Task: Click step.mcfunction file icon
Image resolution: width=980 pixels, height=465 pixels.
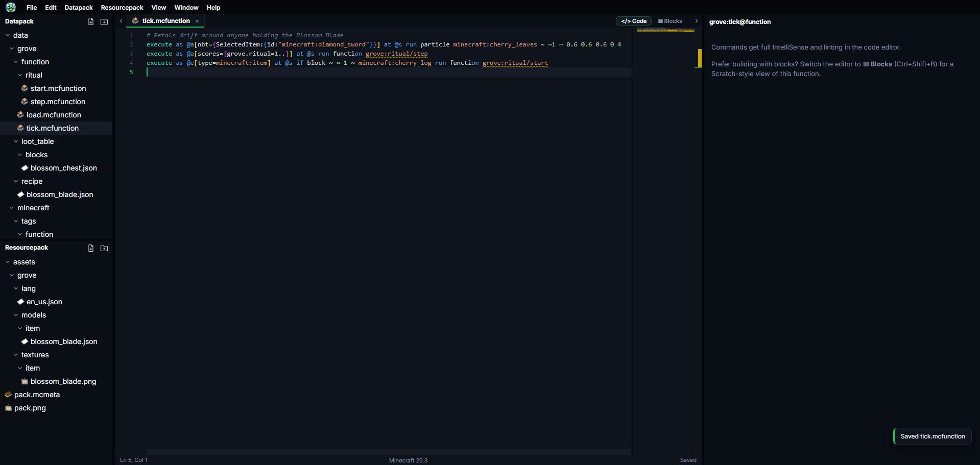Action: tap(24, 102)
